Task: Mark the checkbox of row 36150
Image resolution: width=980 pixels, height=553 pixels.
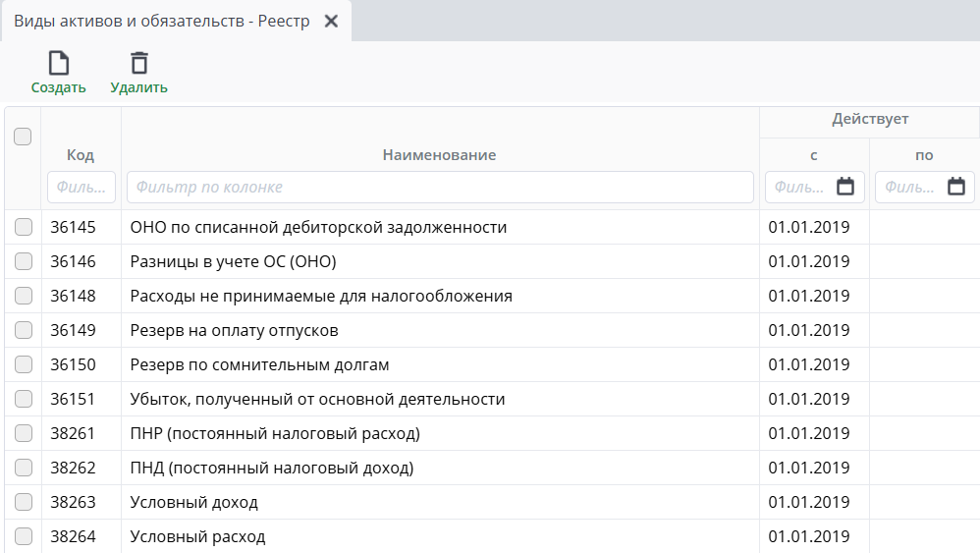Action: [24, 364]
